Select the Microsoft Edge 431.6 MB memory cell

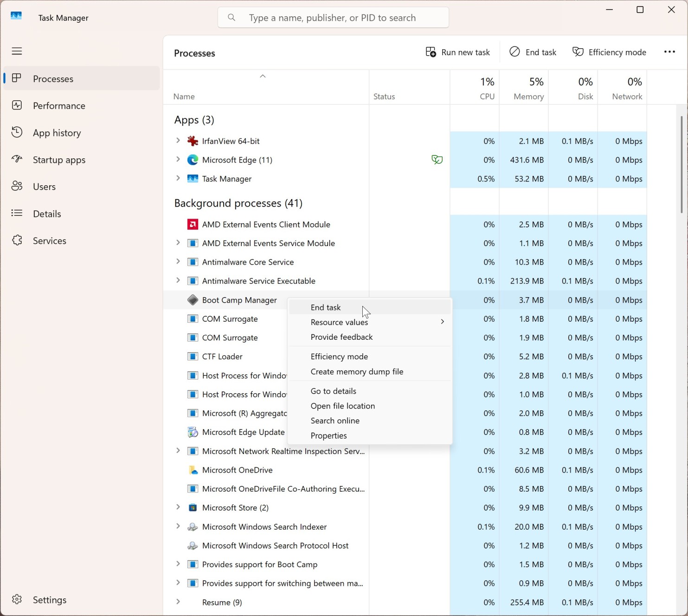524,160
